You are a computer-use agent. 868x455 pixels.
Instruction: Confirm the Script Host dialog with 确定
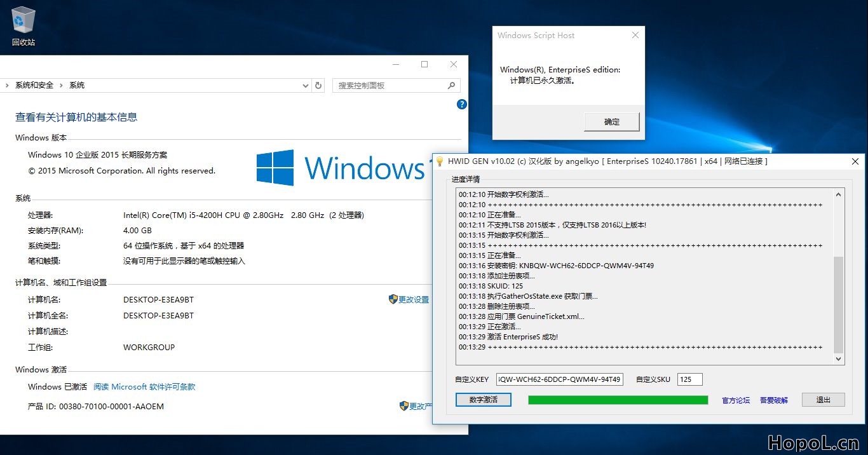(611, 122)
